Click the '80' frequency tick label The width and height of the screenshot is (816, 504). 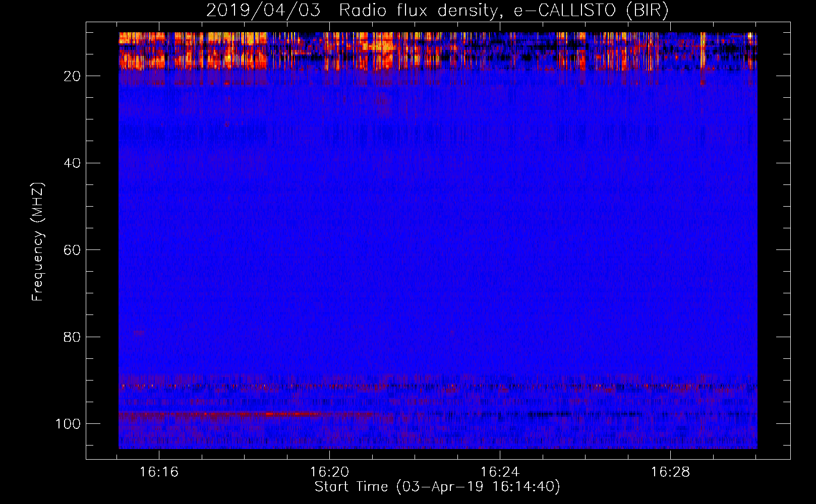point(72,337)
